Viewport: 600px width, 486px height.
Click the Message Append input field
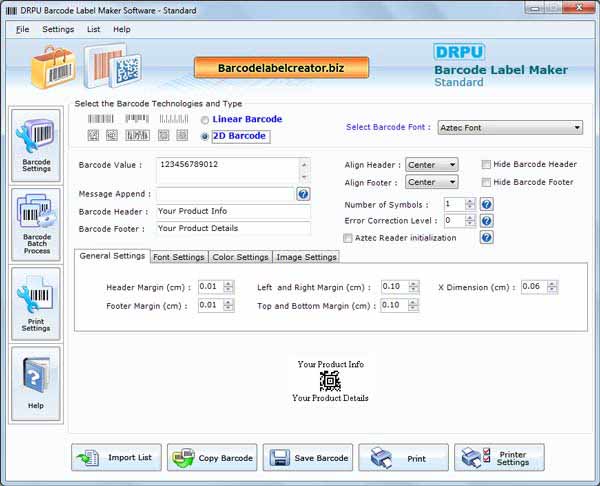225,194
